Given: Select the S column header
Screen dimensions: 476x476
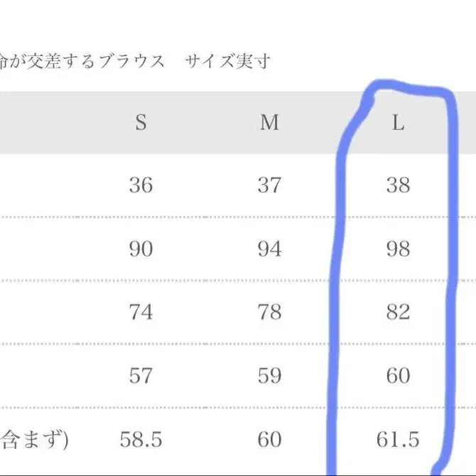Looking at the screenshot, I should click(141, 123).
